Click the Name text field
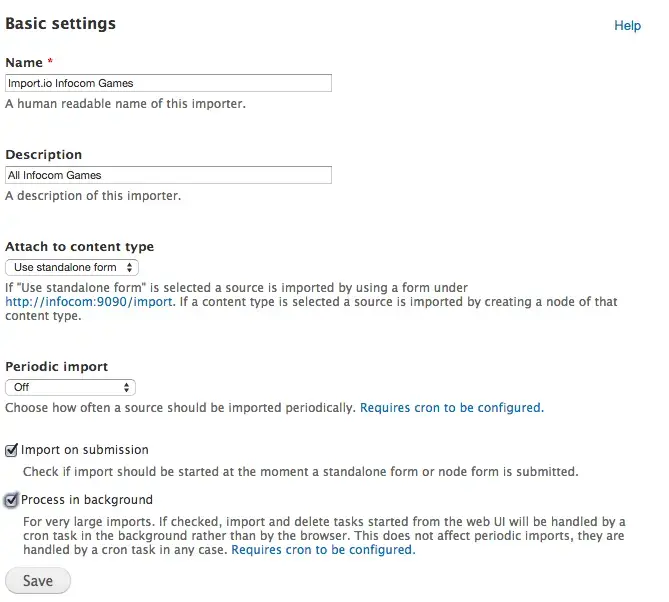This screenshot has width=669, height=602. tap(168, 83)
